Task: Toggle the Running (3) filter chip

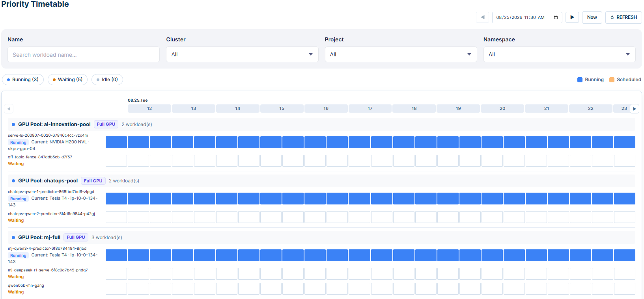Action: click(23, 80)
